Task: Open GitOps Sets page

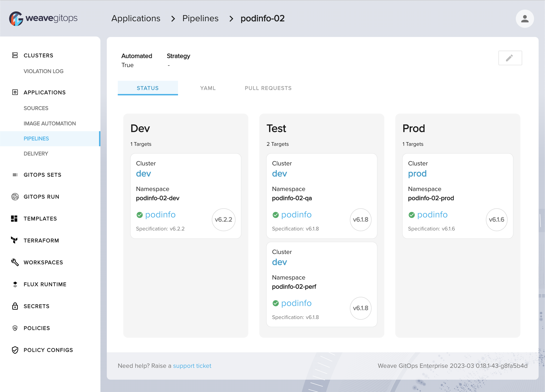Action: [42, 175]
